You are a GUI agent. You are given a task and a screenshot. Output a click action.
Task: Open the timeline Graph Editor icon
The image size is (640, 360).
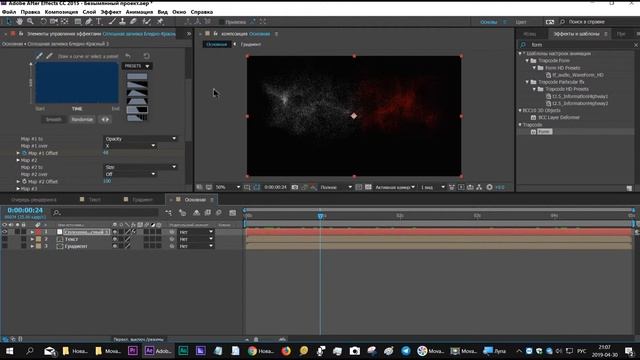coord(233,213)
